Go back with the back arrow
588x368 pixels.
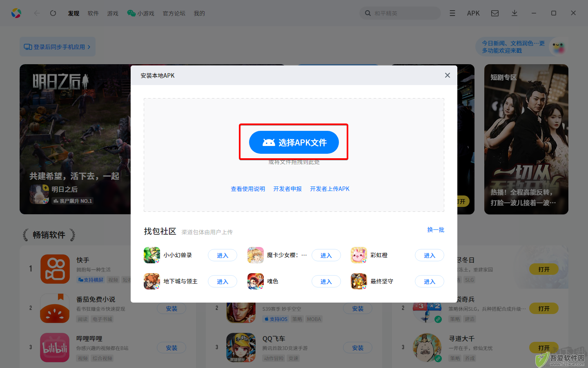(37, 13)
